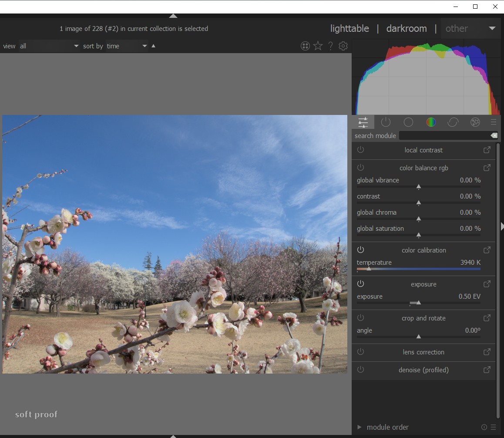Image resolution: width=504 pixels, height=438 pixels.
Task: Open the help question mark icon
Action: click(330, 46)
